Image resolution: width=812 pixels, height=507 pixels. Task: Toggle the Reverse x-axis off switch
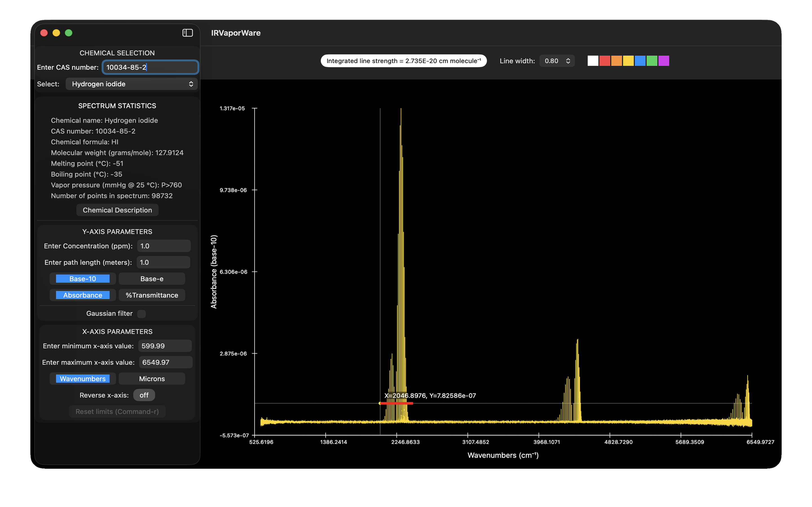pyautogui.click(x=144, y=395)
